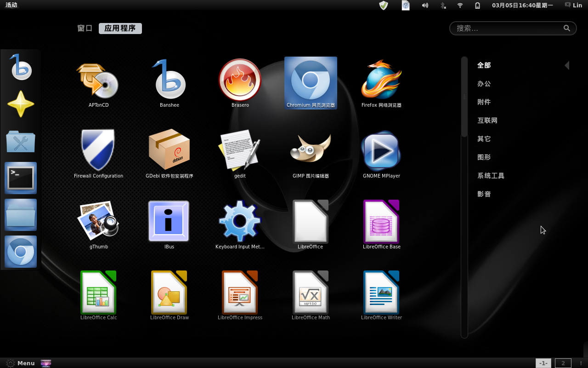Switch to workspace -1-
588x368 pixels.
click(543, 363)
